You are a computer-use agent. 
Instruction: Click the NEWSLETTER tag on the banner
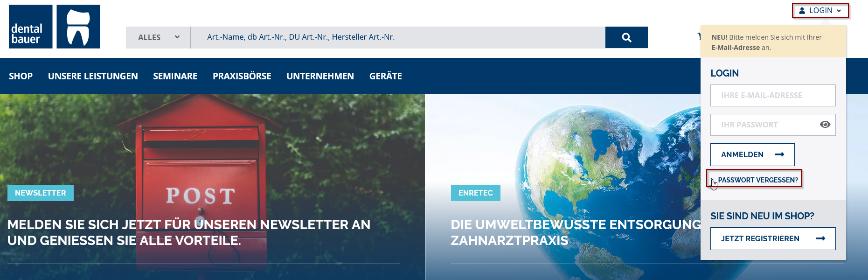tap(41, 193)
